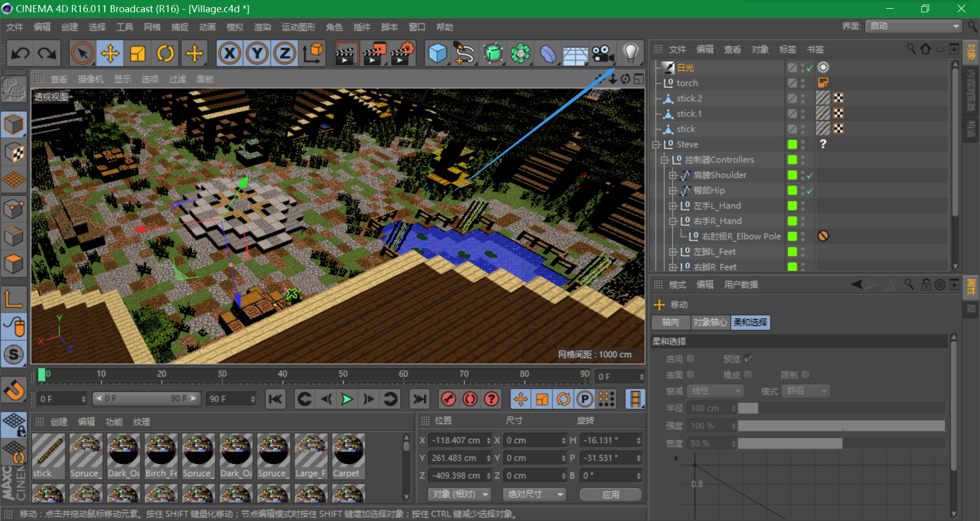This screenshot has height=521, width=980.
Task: Select the 轴向 tab
Action: pos(671,322)
